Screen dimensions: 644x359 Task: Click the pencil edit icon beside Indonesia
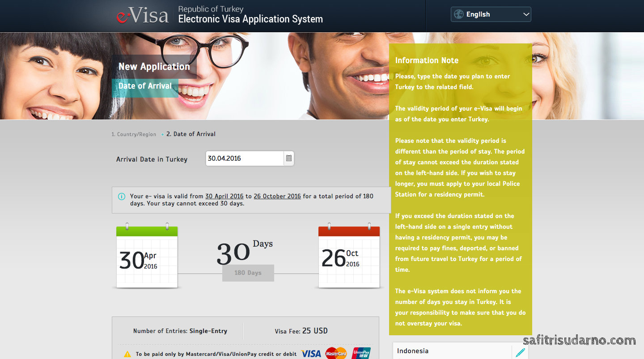(520, 352)
